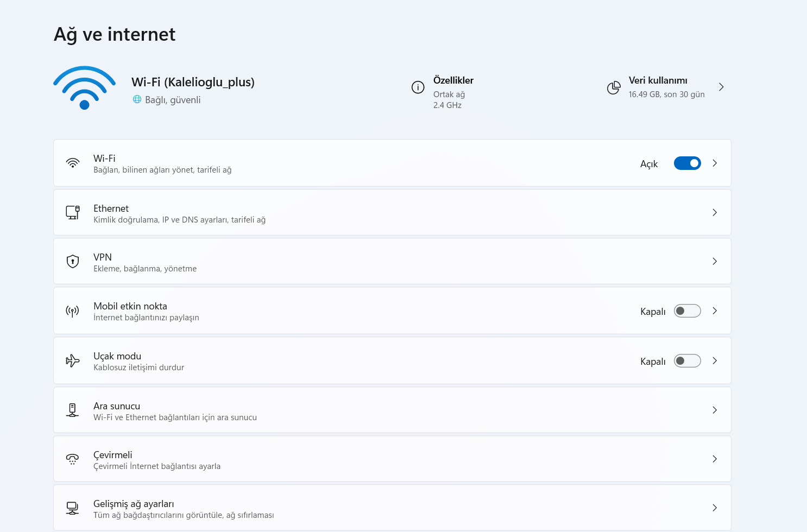Screen dimensions: 807x532
Task: Click the Ethernet monitor icon
Action: 73,212
